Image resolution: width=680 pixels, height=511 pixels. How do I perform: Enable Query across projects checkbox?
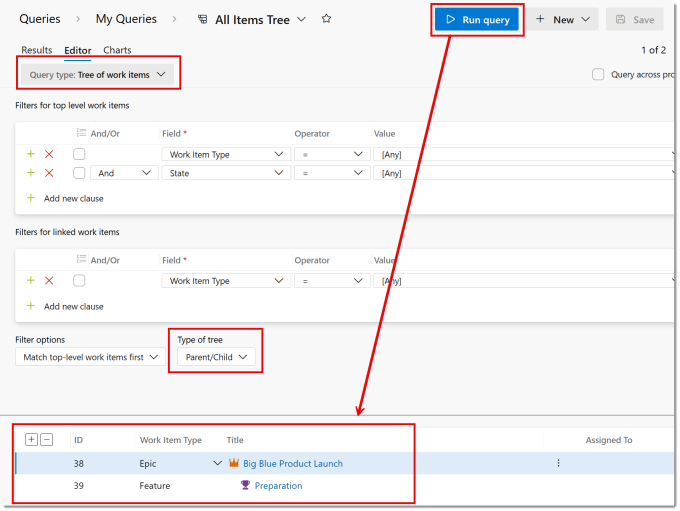coord(598,75)
